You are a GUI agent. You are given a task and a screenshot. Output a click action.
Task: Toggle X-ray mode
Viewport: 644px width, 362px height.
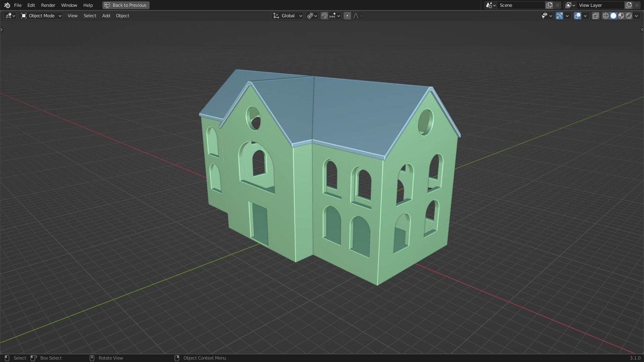point(595,16)
